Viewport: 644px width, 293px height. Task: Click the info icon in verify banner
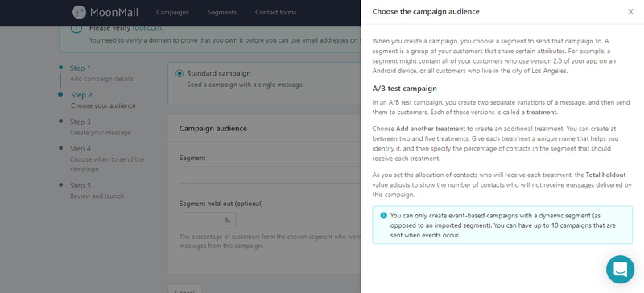(x=76, y=28)
